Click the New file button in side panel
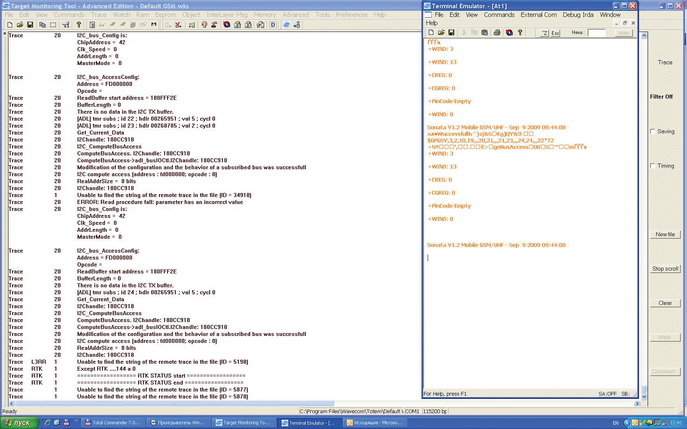Image resolution: width=687 pixels, height=429 pixels. 665,234
